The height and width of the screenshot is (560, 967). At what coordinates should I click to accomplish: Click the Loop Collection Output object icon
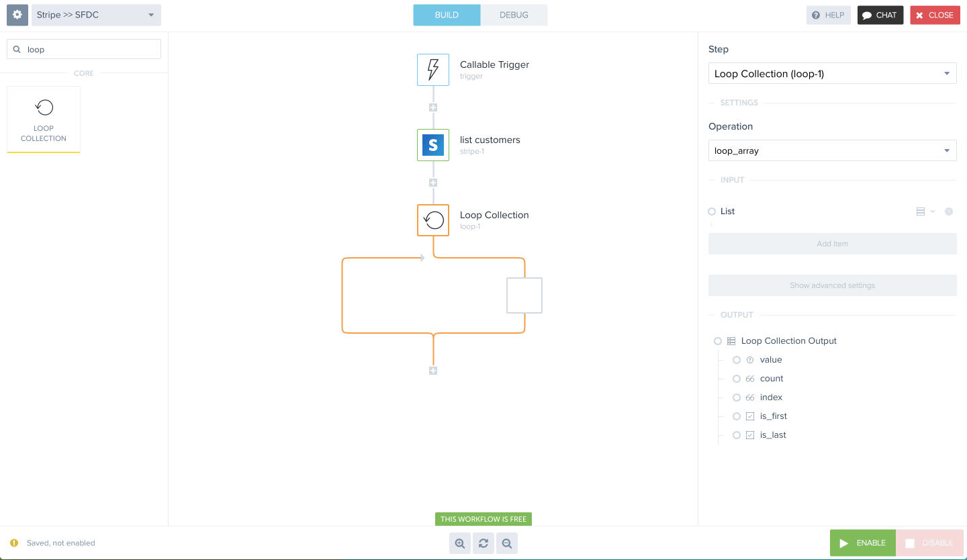click(731, 341)
